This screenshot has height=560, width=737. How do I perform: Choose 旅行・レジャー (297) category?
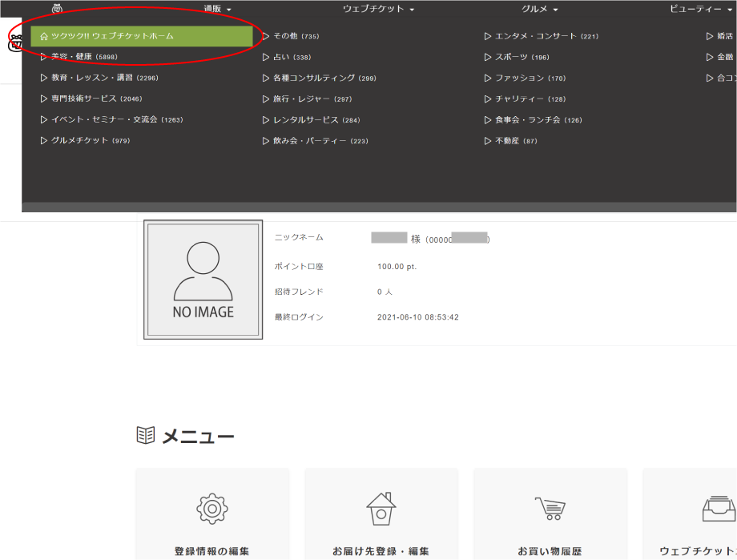308,99
